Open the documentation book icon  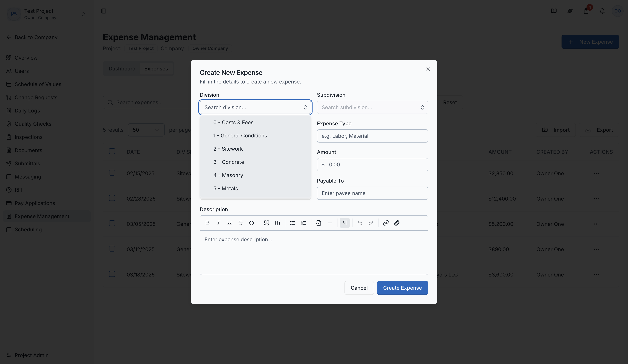pyautogui.click(x=553, y=11)
